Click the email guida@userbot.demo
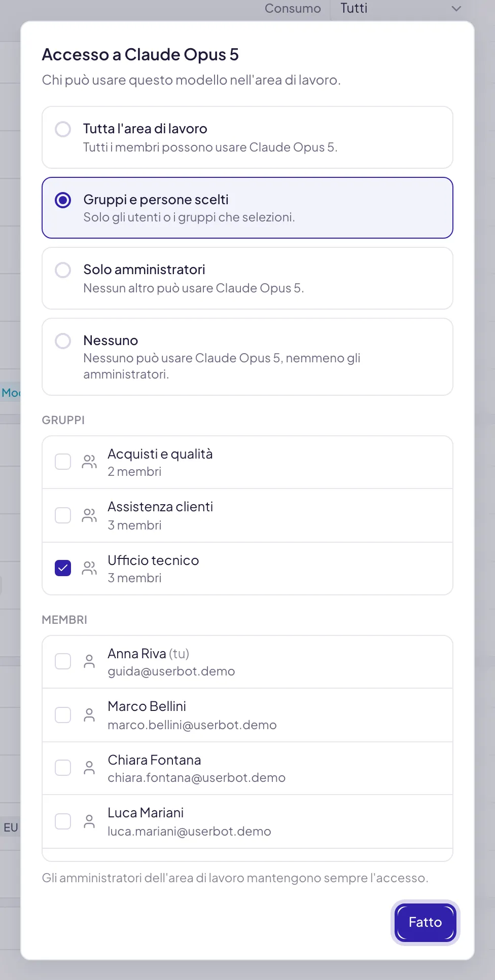Screen dimensions: 495x980 (171, 671)
